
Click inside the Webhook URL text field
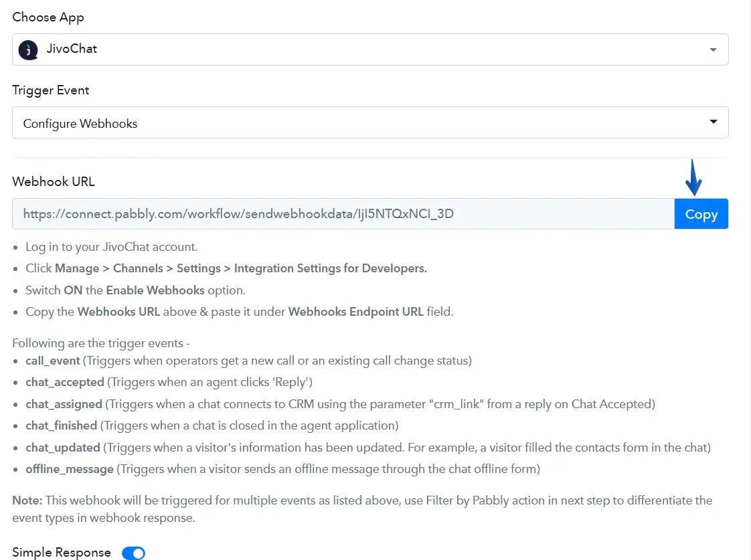(343, 214)
